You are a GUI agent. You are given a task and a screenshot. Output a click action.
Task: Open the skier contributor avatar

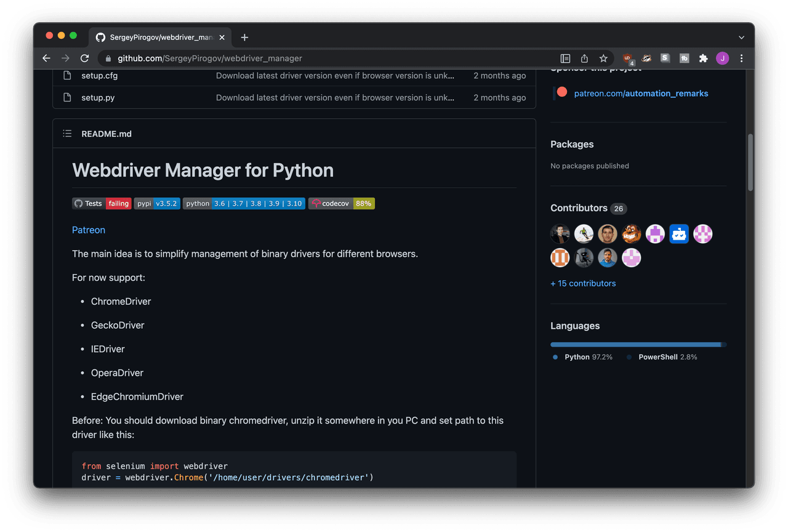(584, 234)
